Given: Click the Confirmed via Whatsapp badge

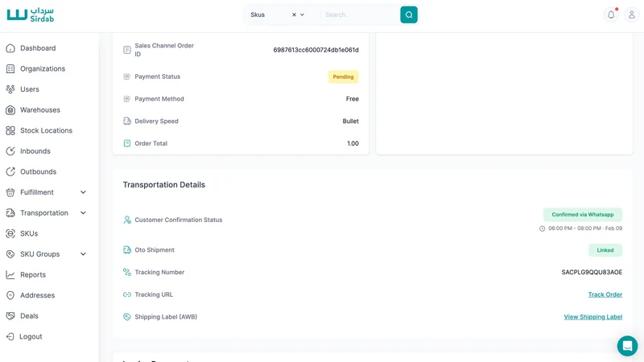Looking at the screenshot, I should tap(582, 215).
